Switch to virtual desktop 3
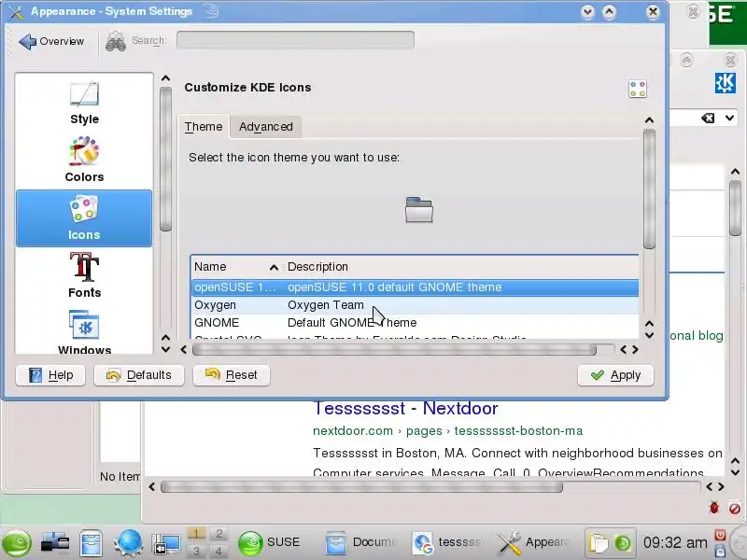This screenshot has width=747, height=560. point(196,551)
